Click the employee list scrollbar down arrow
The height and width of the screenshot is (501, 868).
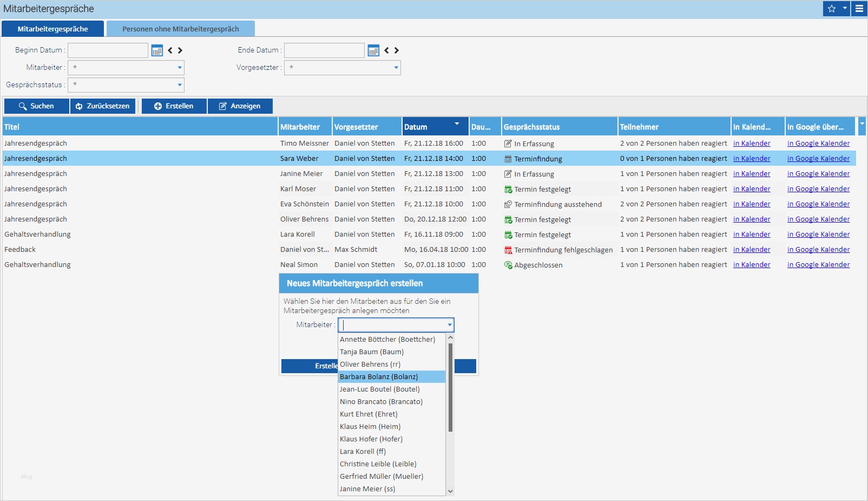coord(450,491)
